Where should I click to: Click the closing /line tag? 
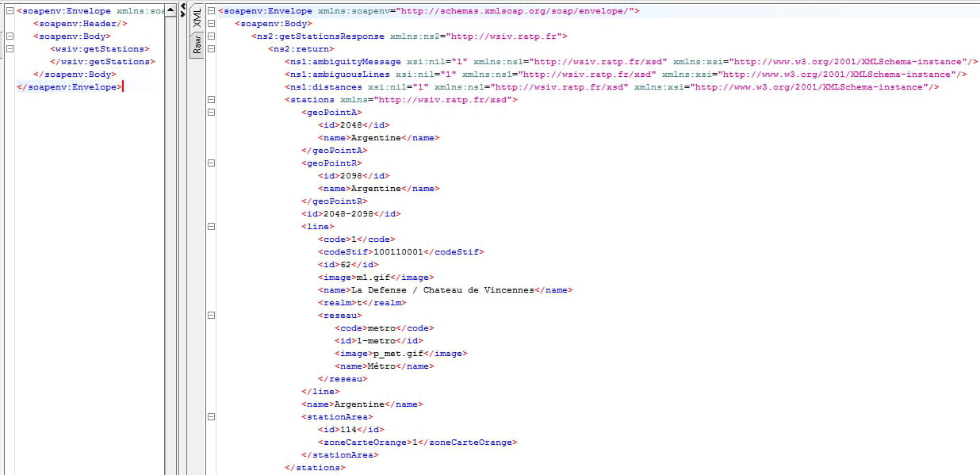320,392
